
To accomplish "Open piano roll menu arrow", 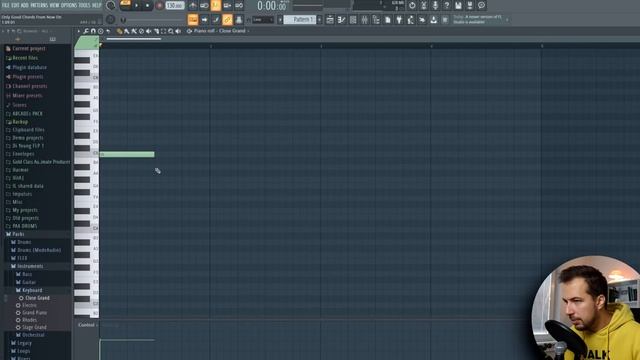I will click(79, 31).
